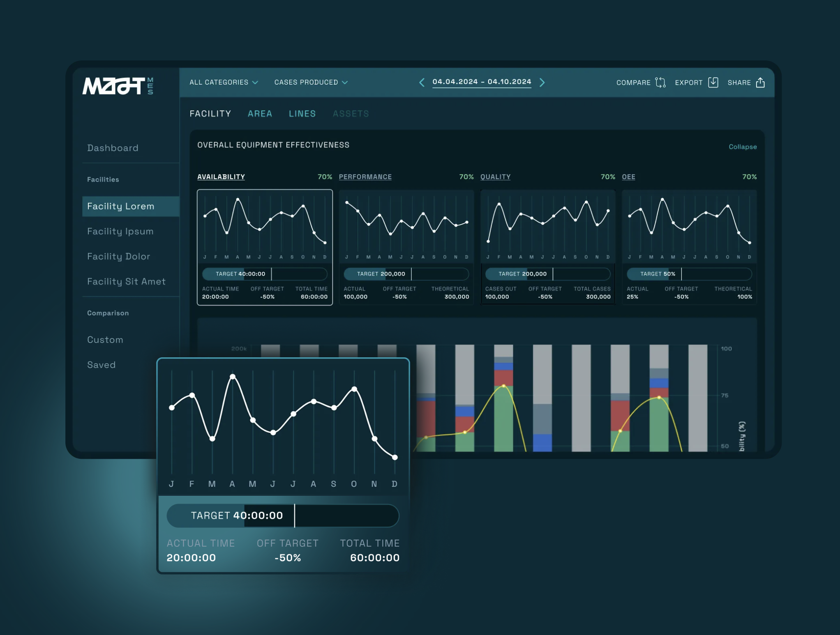Click the Share upload icon

pyautogui.click(x=760, y=83)
